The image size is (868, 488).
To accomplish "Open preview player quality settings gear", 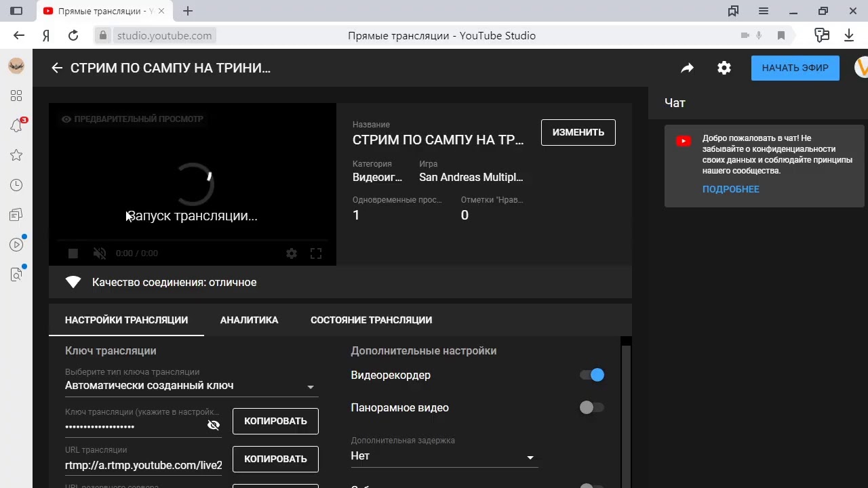I will (x=292, y=253).
